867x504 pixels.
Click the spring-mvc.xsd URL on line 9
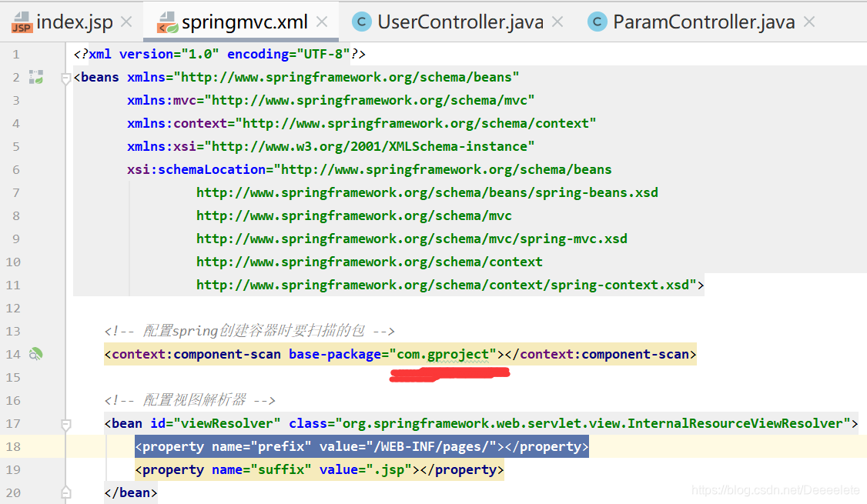coord(412,239)
